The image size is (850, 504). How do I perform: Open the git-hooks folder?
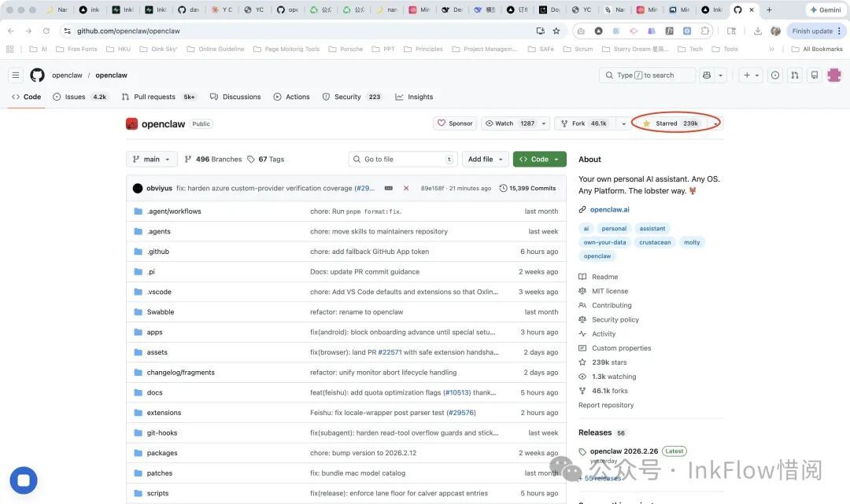click(x=162, y=432)
